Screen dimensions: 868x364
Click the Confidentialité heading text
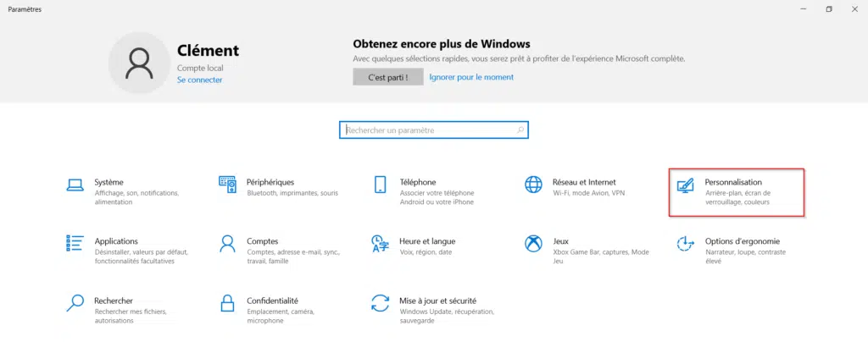pyautogui.click(x=272, y=301)
